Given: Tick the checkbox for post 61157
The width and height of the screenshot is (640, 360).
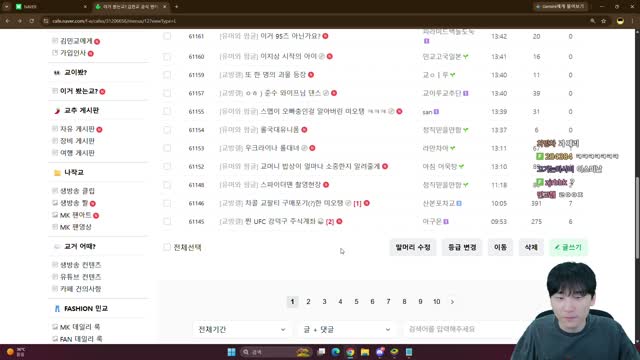Looking at the screenshot, I should (167, 93).
